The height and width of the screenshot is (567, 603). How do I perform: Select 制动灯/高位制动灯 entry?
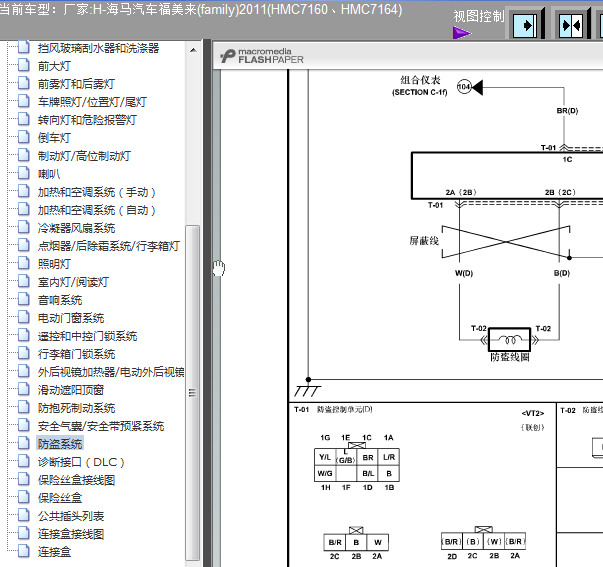pos(84,156)
